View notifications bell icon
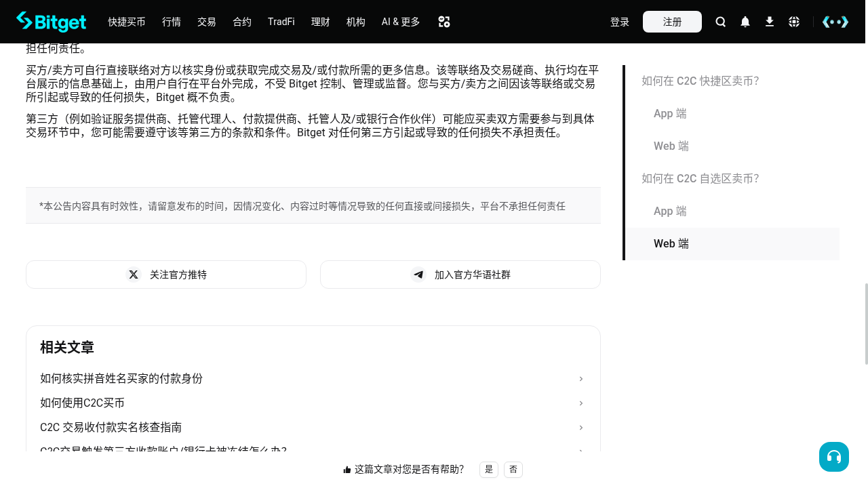 coord(745,22)
